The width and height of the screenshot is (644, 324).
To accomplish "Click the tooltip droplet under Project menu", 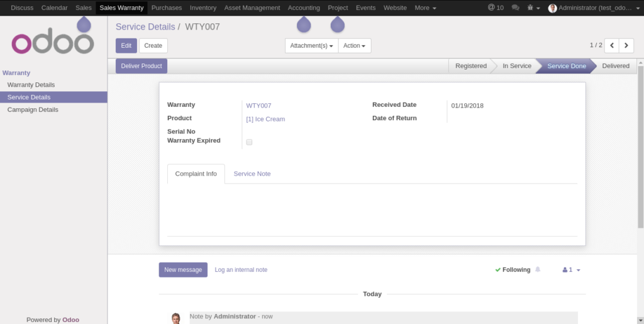I will point(338,25).
